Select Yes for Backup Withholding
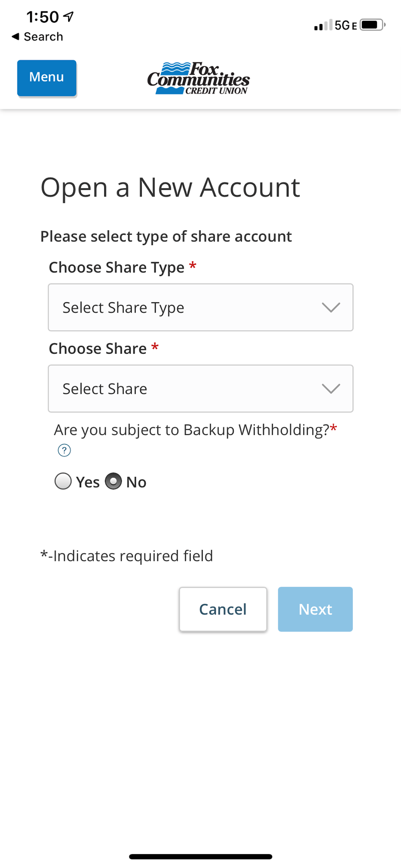Image resolution: width=401 pixels, height=868 pixels. pos(63,481)
